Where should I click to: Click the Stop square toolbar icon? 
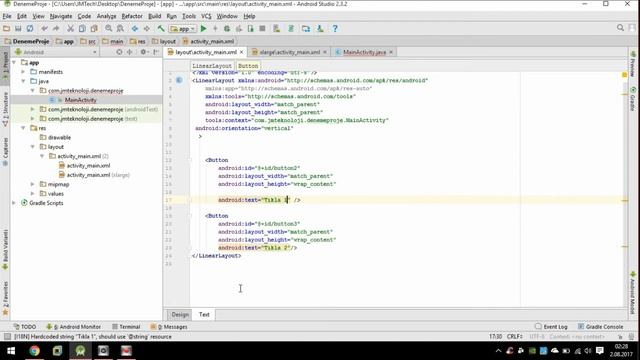[262, 29]
